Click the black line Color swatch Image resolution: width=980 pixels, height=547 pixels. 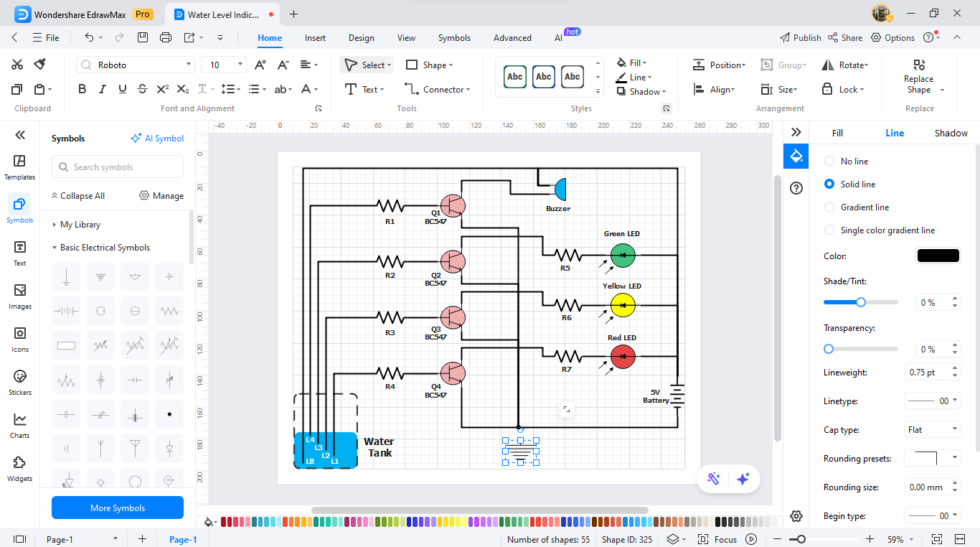tap(938, 256)
